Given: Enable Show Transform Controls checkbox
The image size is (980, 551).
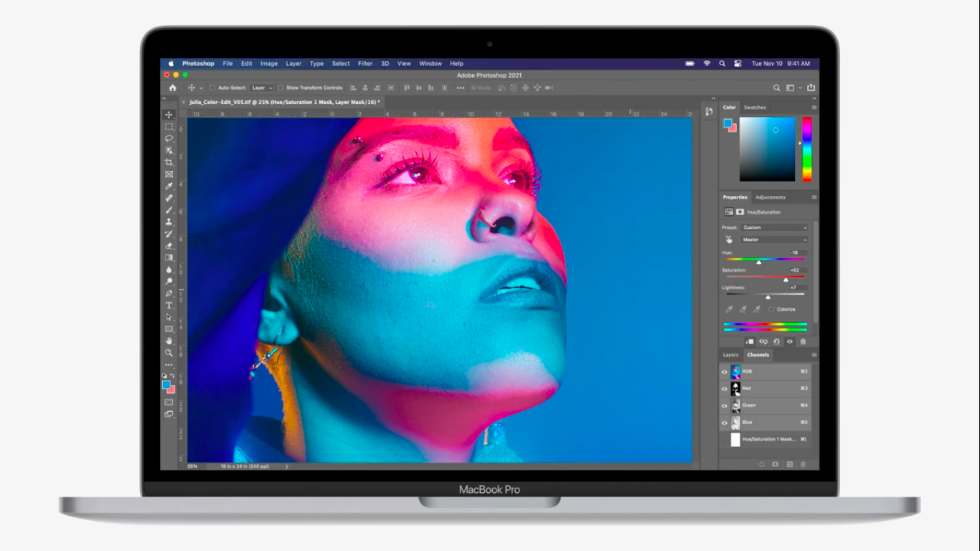Looking at the screenshot, I should 281,88.
